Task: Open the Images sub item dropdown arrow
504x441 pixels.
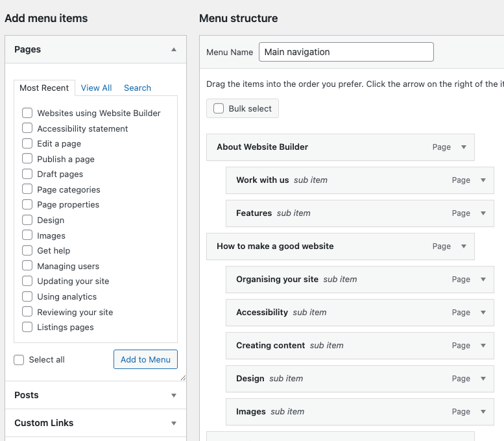Action: [x=483, y=412]
